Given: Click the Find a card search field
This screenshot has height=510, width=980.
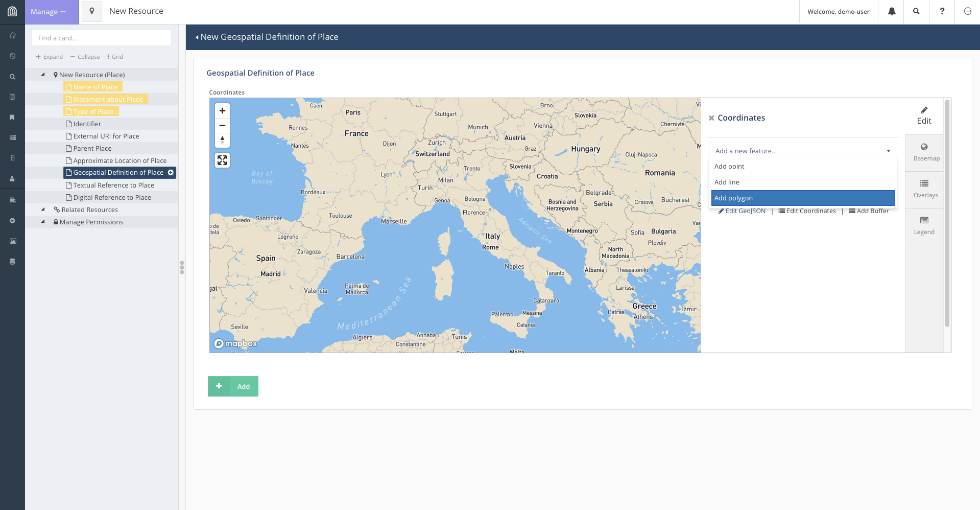Looking at the screenshot, I should pos(102,38).
